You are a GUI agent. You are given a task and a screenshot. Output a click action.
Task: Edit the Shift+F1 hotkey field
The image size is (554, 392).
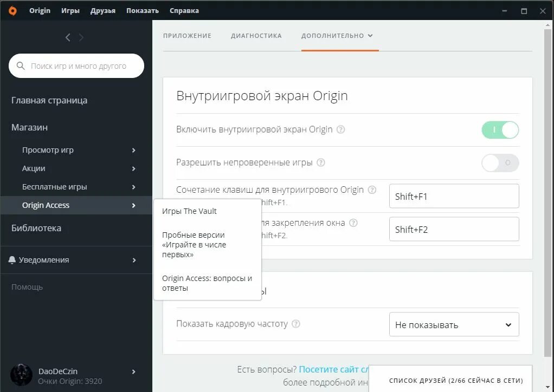click(x=454, y=196)
